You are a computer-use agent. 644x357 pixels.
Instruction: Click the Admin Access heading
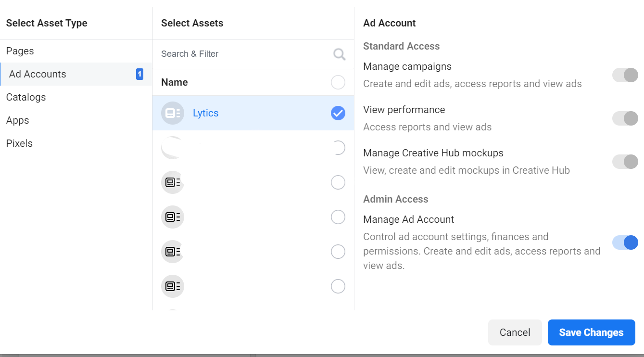396,199
